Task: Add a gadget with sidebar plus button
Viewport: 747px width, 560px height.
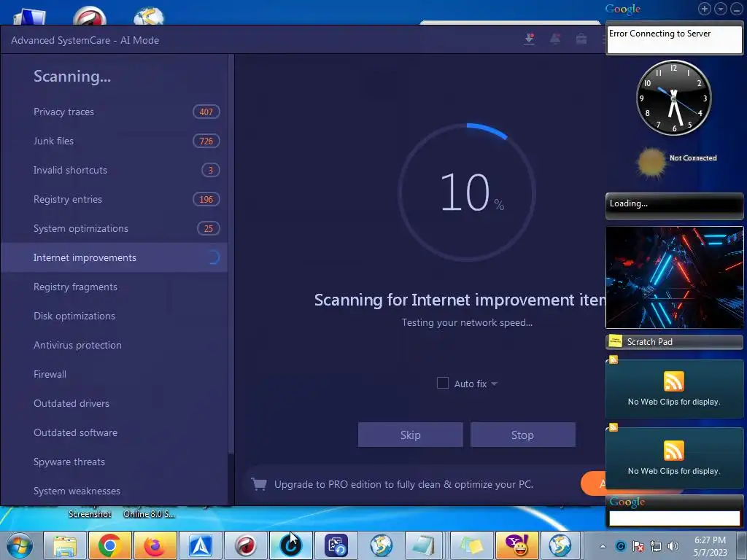Action: [705, 9]
